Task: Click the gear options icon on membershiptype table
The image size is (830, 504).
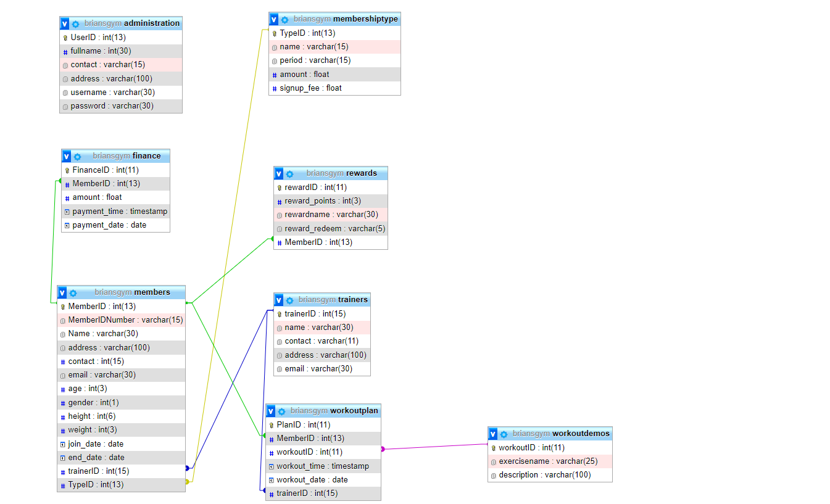Action: [284, 19]
